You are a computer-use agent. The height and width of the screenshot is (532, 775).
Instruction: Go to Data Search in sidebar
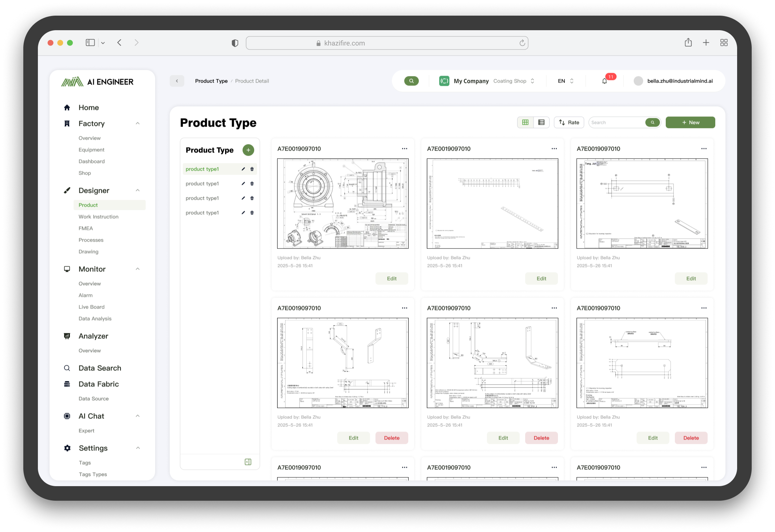pos(100,368)
